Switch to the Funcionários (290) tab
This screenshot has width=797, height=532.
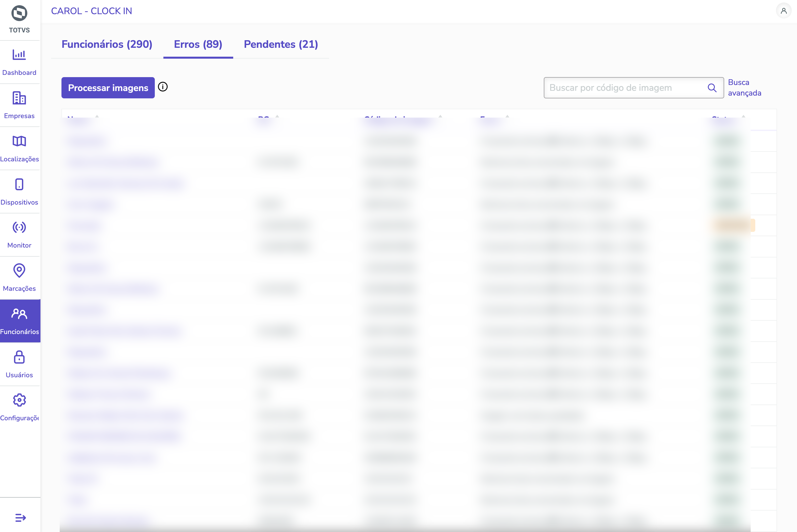click(x=107, y=45)
